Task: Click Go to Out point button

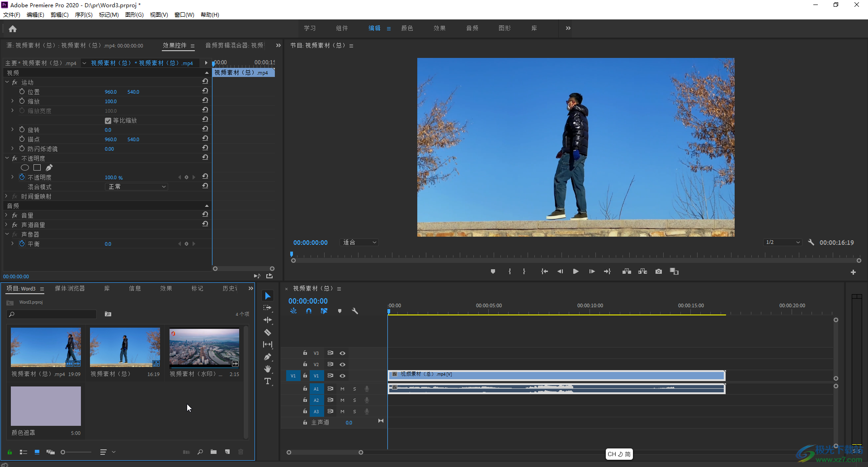Action: point(607,272)
